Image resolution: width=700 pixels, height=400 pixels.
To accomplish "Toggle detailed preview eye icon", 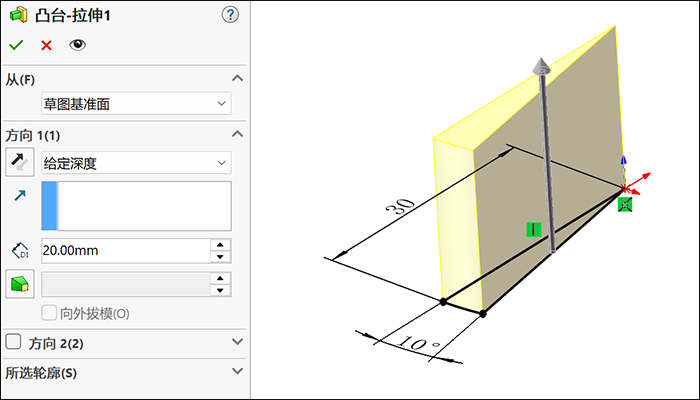I will tap(77, 45).
